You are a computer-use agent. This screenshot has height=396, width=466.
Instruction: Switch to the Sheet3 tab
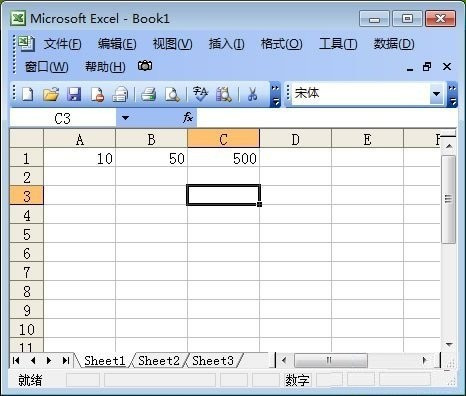click(213, 361)
